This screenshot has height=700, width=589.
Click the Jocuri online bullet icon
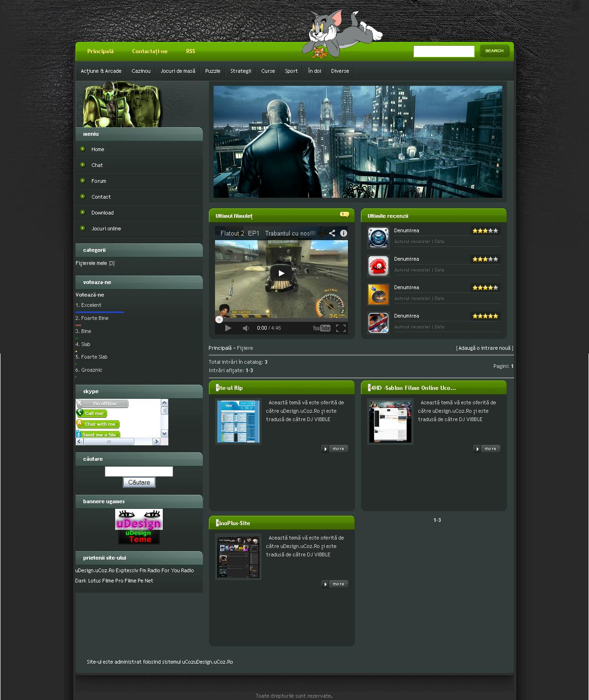tap(83, 228)
